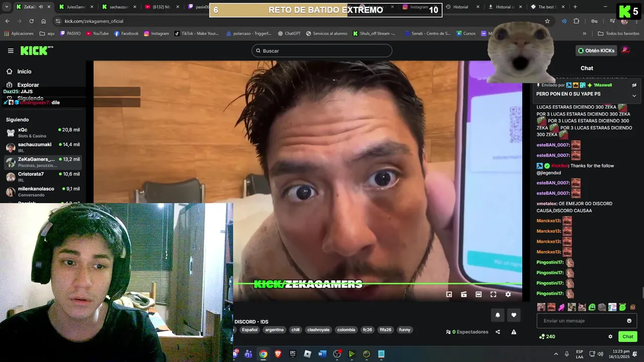Switch to the JulesGame browser tab
The height and width of the screenshot is (362, 644).
click(75, 7)
